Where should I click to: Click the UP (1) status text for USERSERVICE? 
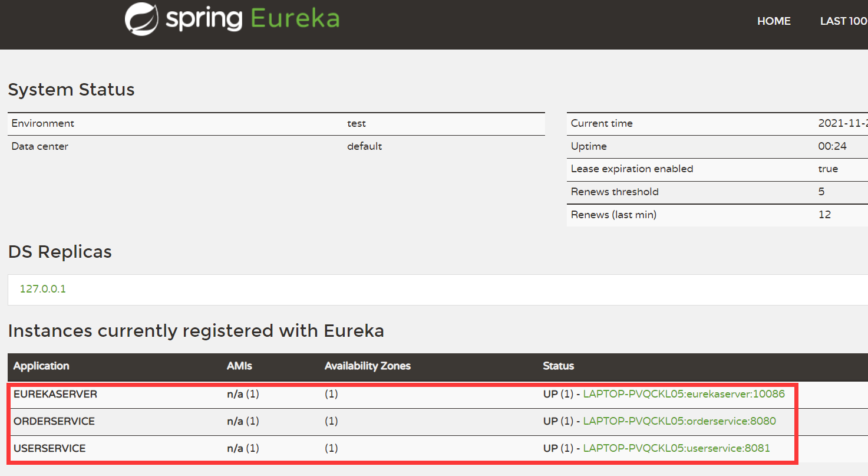[x=558, y=448]
